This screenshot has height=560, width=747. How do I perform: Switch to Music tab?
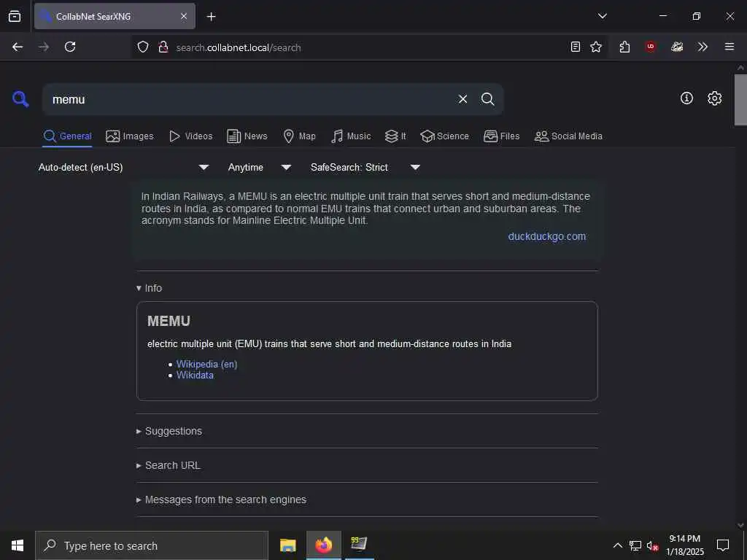[351, 136]
